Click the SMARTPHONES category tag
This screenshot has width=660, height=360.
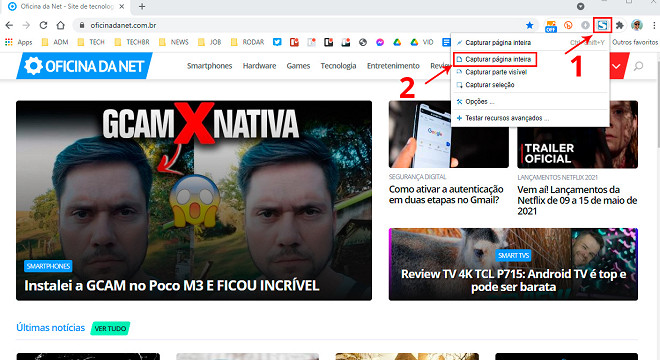point(48,266)
